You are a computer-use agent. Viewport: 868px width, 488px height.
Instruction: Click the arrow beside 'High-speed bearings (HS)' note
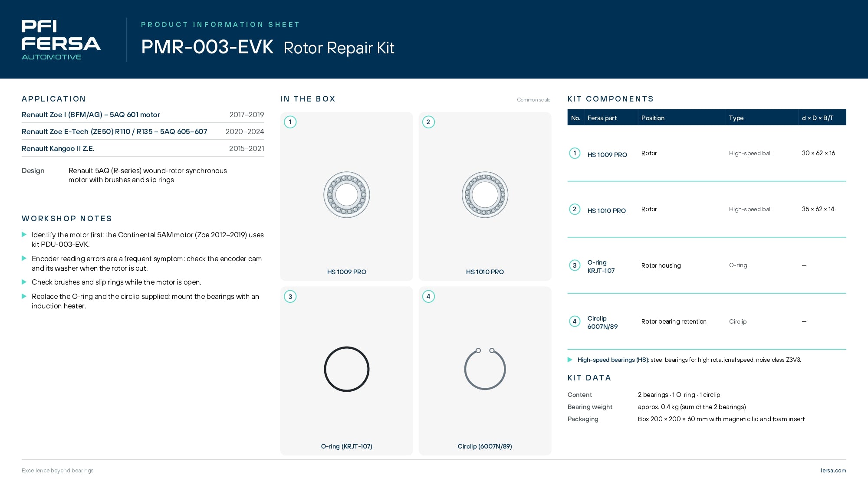coord(570,360)
